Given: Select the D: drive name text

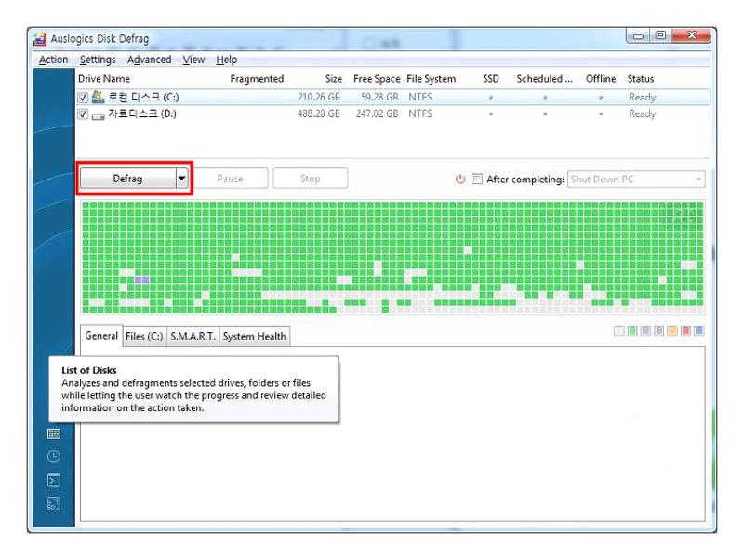Looking at the screenshot, I should tap(142, 113).
